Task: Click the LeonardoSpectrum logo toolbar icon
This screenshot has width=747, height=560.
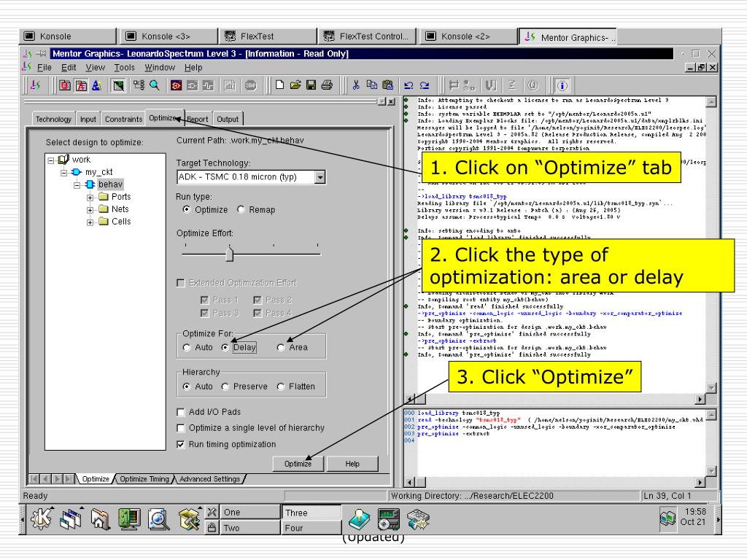Action: click(x=35, y=85)
